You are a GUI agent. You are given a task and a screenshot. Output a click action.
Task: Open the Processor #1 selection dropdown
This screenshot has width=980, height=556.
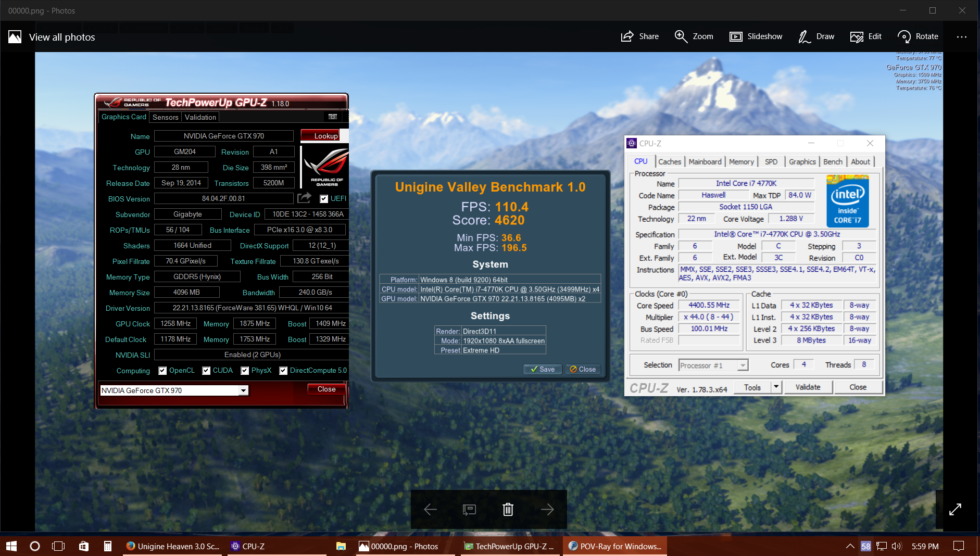743,365
